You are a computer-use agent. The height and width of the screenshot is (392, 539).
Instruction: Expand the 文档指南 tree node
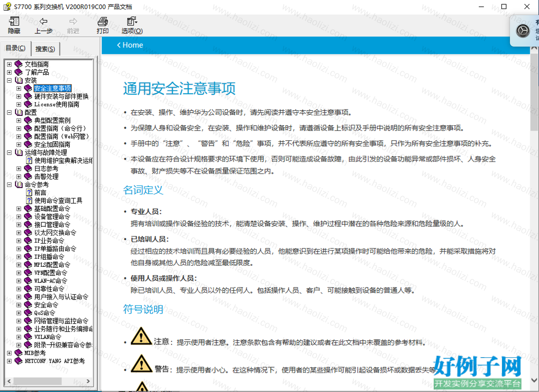click(9, 64)
